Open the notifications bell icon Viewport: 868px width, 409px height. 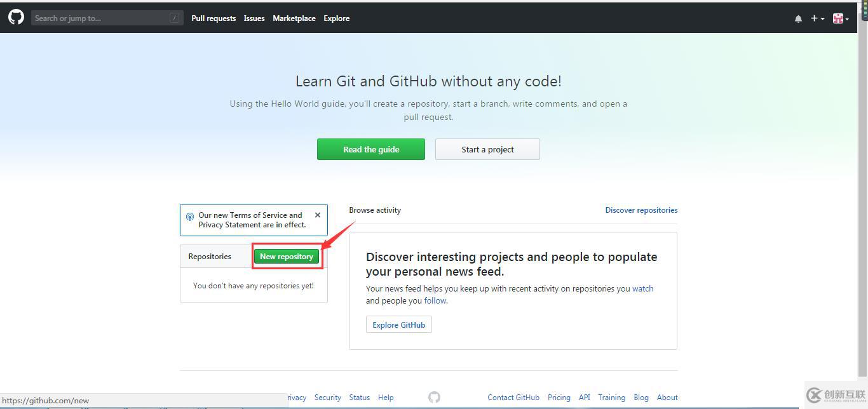(x=798, y=19)
